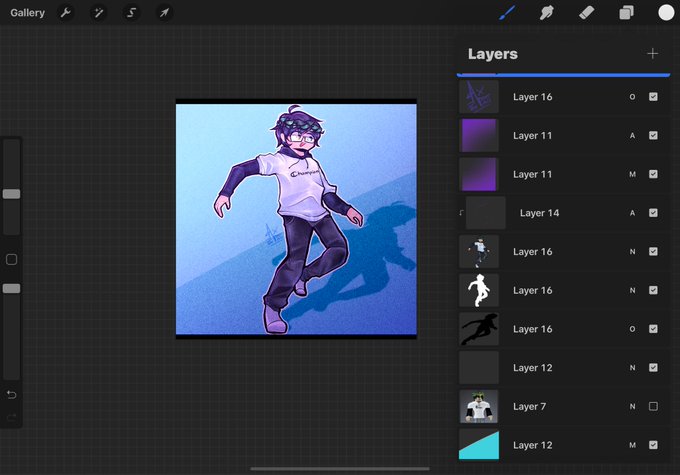Open blend mode N on Layer 7

point(632,406)
